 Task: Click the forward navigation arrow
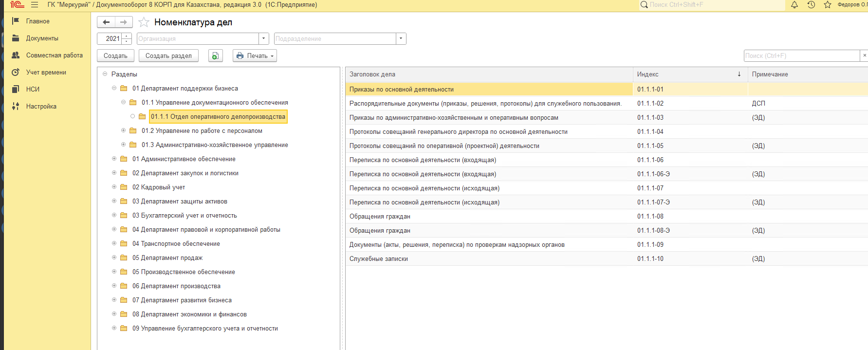(x=124, y=22)
